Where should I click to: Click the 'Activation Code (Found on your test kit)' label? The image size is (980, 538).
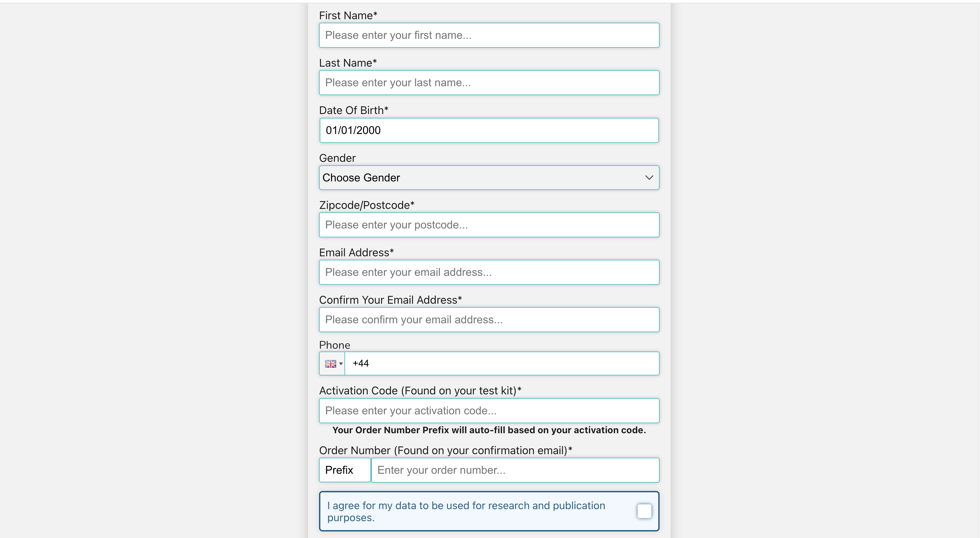point(420,390)
